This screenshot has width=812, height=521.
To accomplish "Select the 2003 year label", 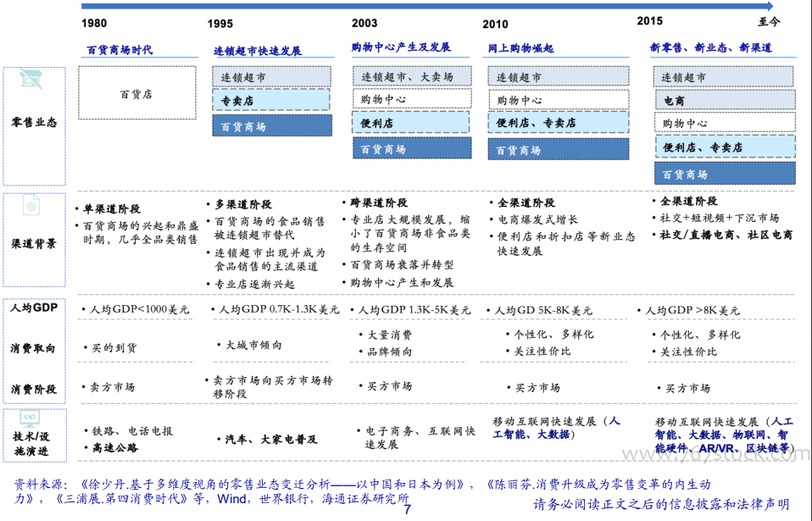I will (x=364, y=23).
